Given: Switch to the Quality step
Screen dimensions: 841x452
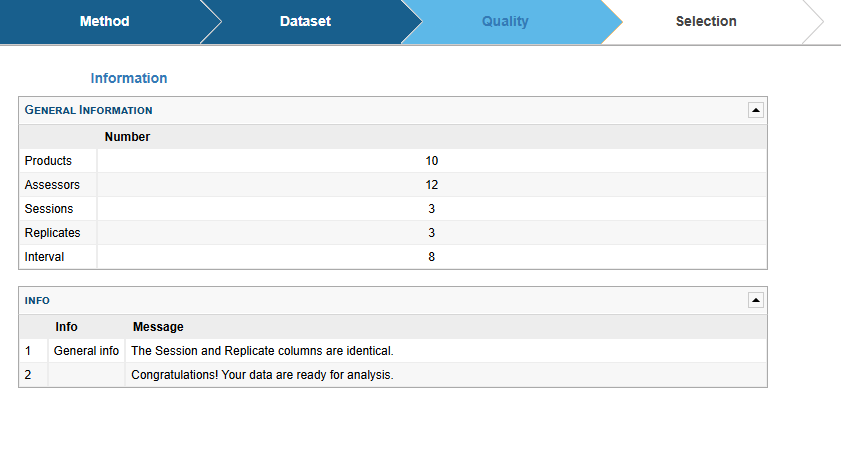Looking at the screenshot, I should click(505, 21).
